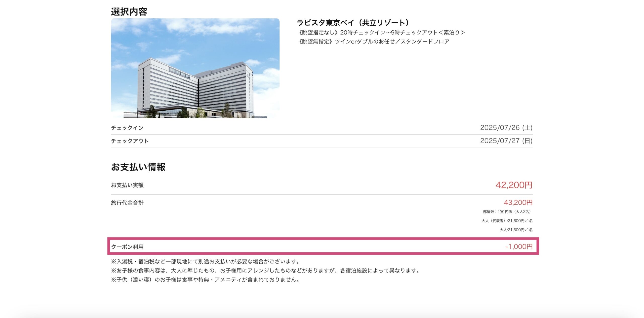Click the plan text 20時チェックイン〜9時チェックアウト＜素泊り＞
The image size is (644, 318).
click(x=403, y=32)
